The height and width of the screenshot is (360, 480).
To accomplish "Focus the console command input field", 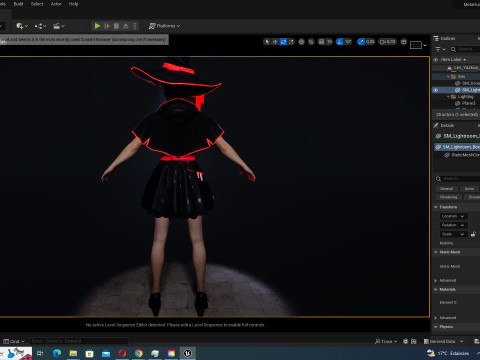I will pyautogui.click(x=79, y=341).
